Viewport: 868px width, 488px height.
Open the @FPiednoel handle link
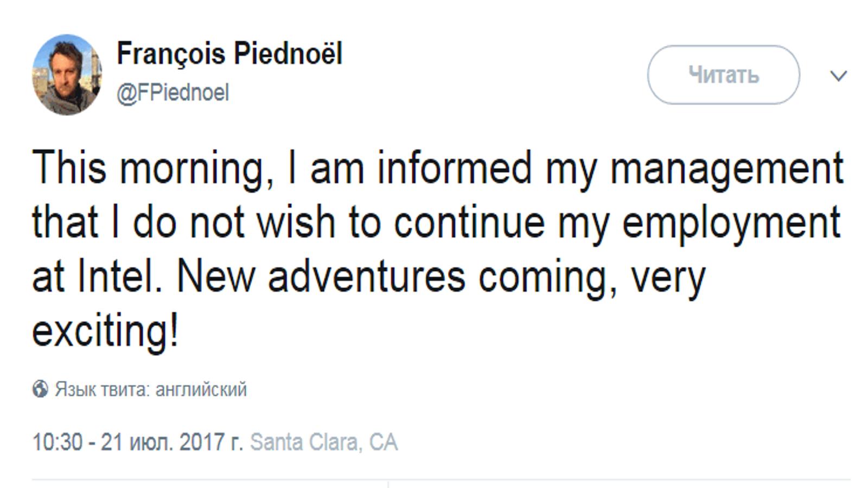coord(173,93)
